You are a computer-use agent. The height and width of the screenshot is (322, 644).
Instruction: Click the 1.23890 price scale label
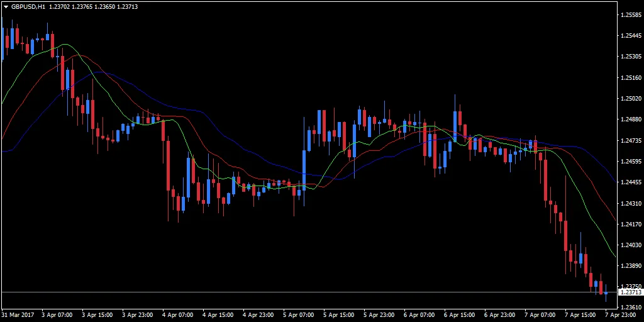(x=631, y=266)
